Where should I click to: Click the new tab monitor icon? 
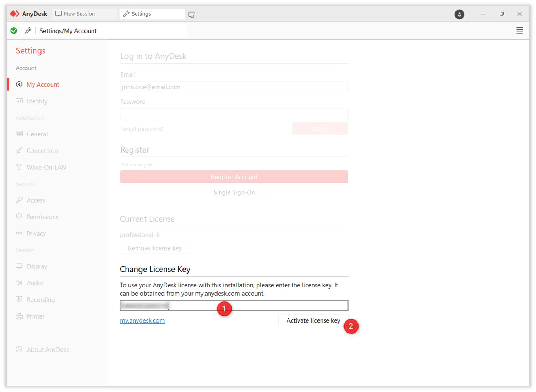pyautogui.click(x=192, y=15)
